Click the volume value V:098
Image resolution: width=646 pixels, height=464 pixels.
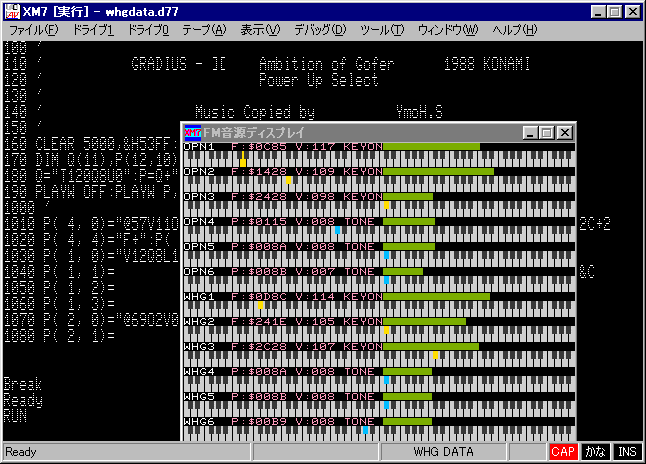click(x=315, y=197)
